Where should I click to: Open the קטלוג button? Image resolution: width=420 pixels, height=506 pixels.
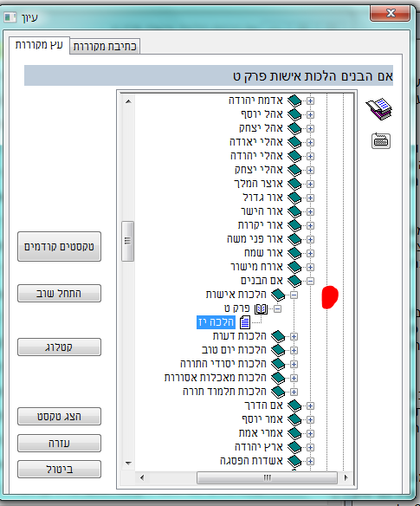coord(60,347)
